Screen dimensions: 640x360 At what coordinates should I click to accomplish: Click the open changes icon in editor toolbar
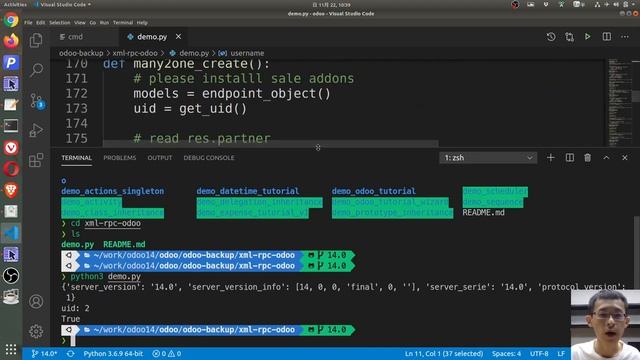click(x=569, y=37)
